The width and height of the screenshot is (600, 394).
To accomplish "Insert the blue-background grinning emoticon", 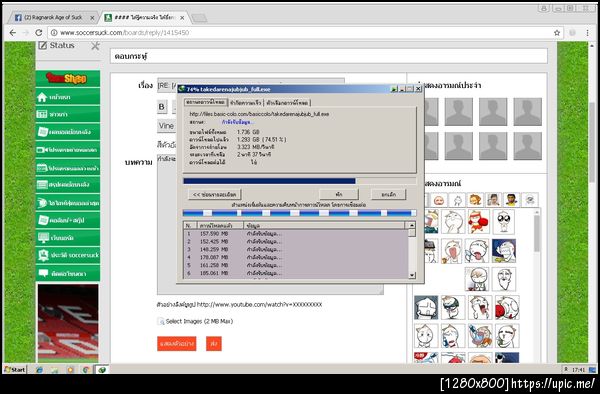I will [504, 251].
